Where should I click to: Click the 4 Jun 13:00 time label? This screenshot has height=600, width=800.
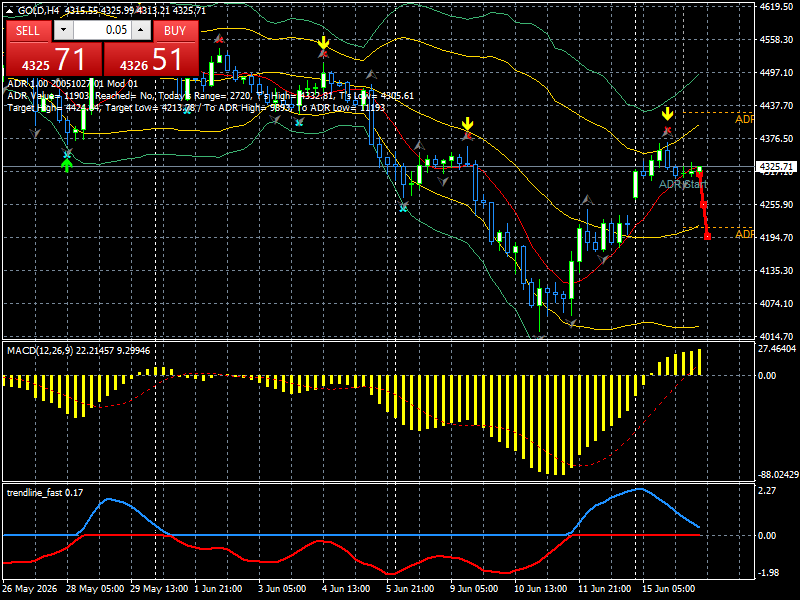pos(346,589)
